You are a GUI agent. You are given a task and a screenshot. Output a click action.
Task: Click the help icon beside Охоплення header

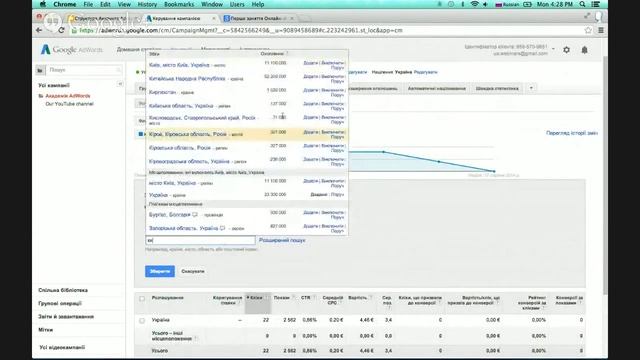coord(287,53)
